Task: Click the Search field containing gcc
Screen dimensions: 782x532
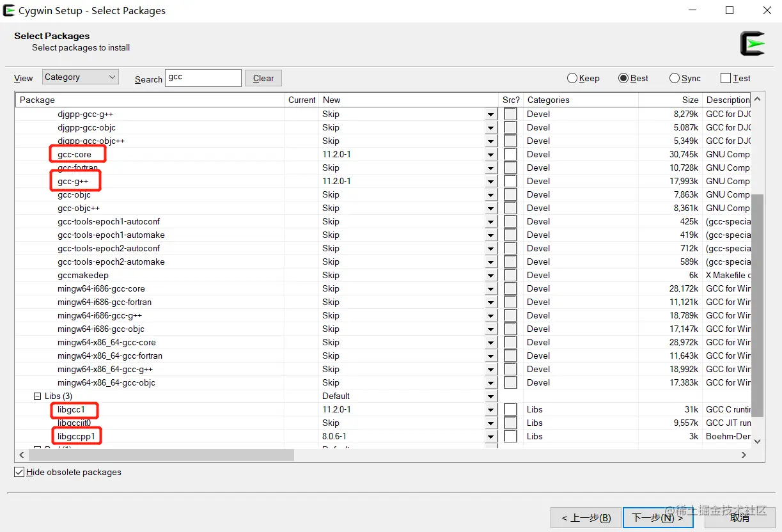Action: [203, 77]
